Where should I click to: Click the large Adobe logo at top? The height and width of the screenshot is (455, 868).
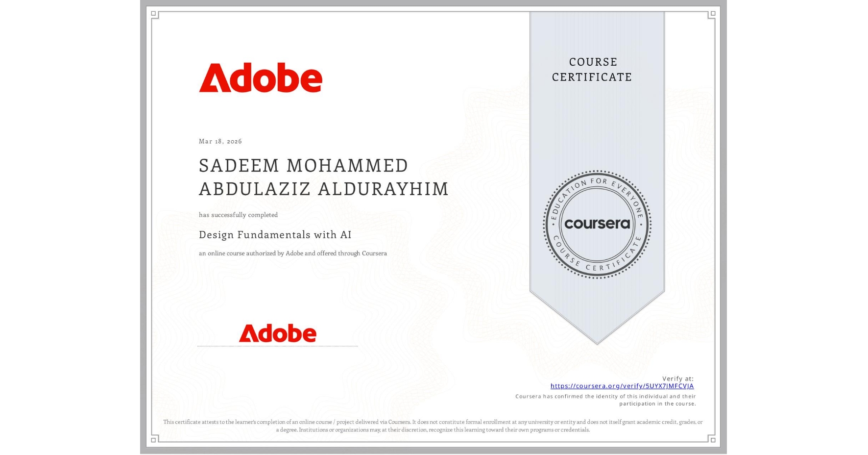261,77
